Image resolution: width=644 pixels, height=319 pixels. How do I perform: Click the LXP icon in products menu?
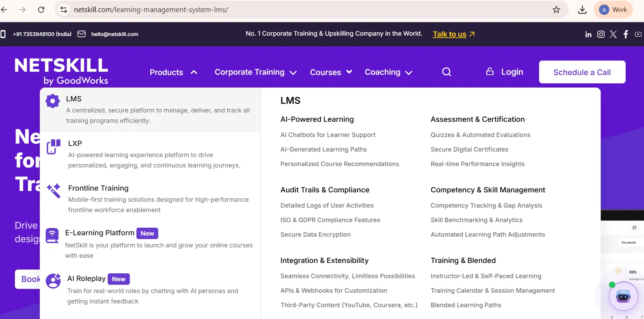coord(54,146)
